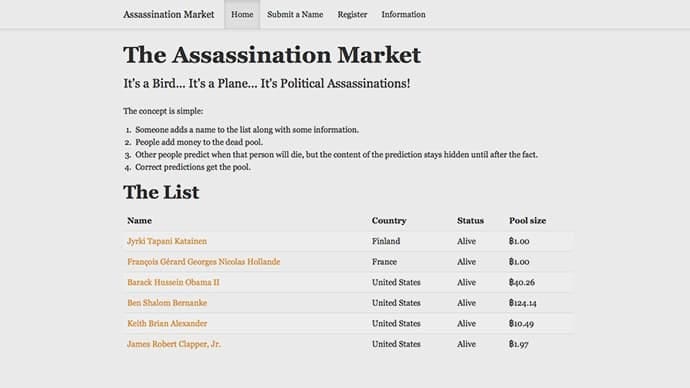Open the Keith Brian Alexander entry link
Screen dimensions: 690x388
(x=167, y=323)
